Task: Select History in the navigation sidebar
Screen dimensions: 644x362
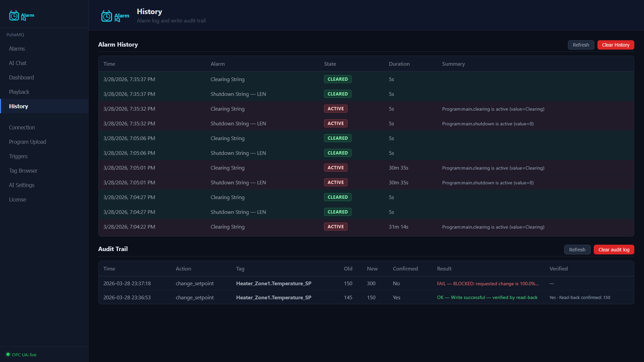Action: [x=18, y=106]
